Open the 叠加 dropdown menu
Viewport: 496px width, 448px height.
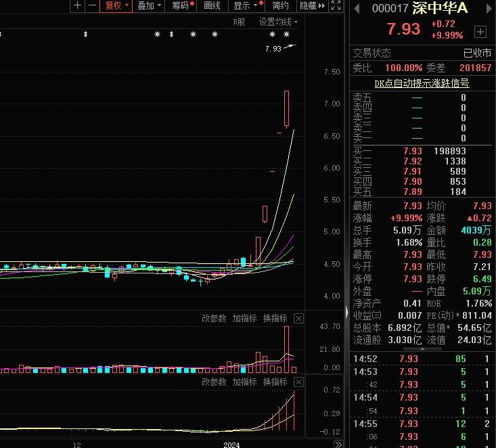click(149, 6)
